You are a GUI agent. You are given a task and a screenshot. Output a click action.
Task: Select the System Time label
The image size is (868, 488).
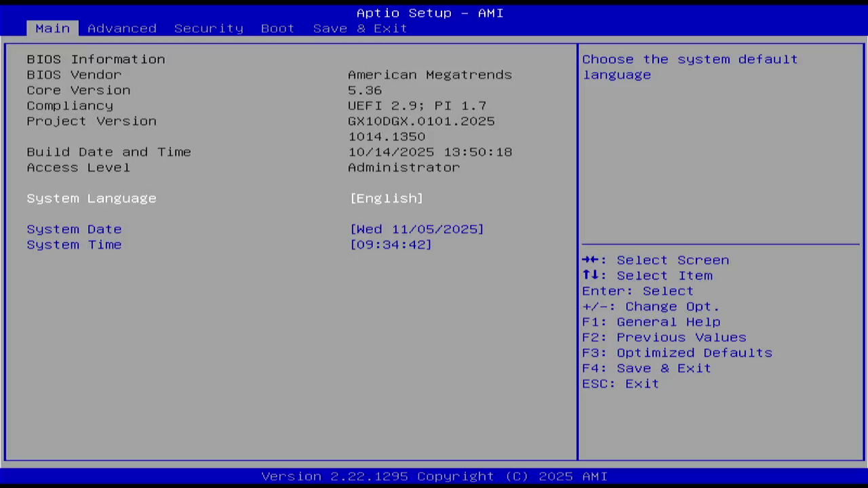tap(74, 245)
